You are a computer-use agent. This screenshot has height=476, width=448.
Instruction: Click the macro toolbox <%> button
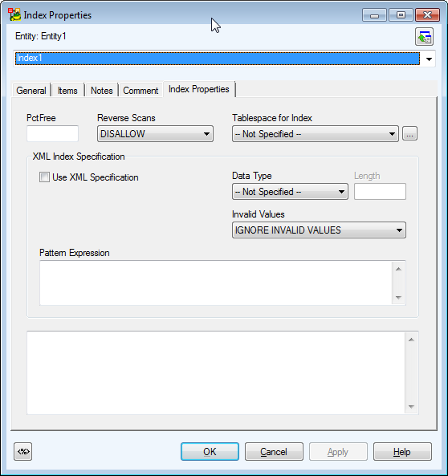coord(23,451)
